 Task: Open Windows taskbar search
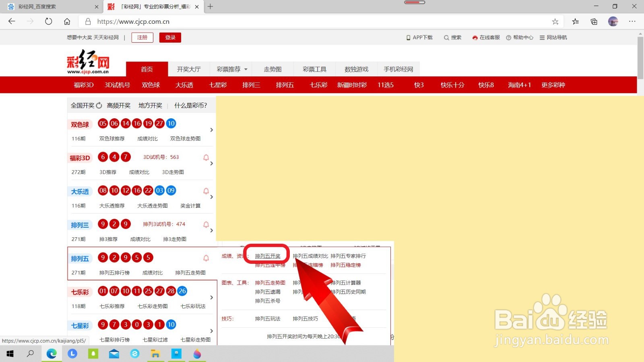(31, 354)
